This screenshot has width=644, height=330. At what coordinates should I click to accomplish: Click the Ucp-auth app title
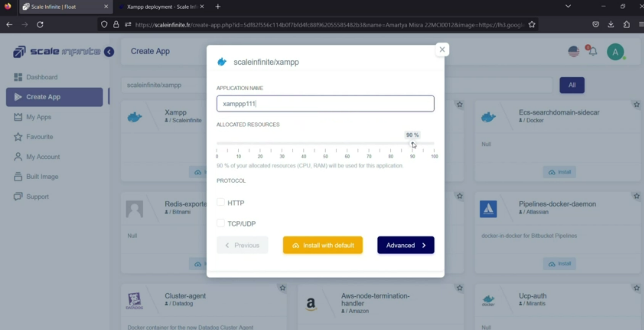532,296
